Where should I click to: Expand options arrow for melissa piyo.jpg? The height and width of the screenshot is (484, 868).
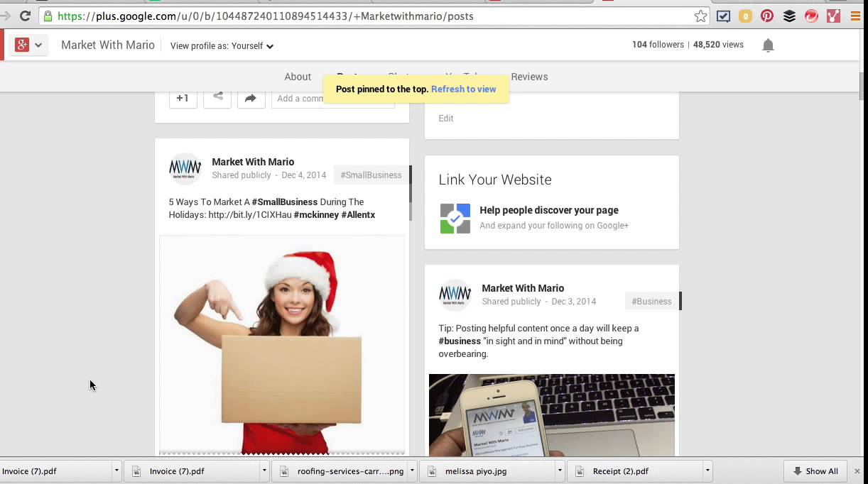tap(560, 471)
